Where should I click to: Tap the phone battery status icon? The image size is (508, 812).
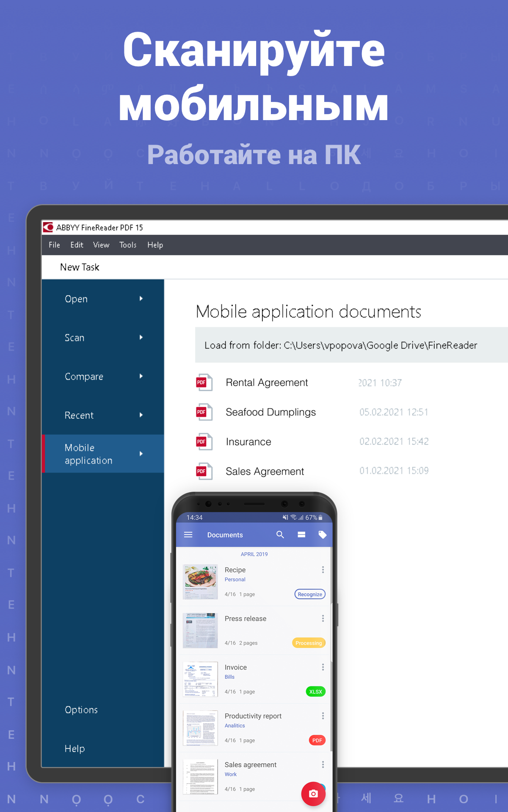click(x=320, y=517)
